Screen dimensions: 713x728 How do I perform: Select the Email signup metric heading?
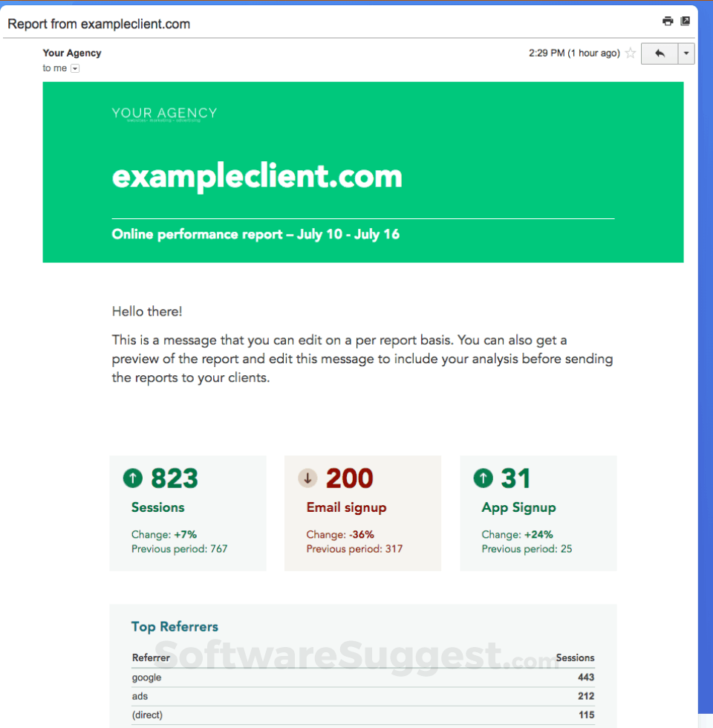(x=346, y=507)
